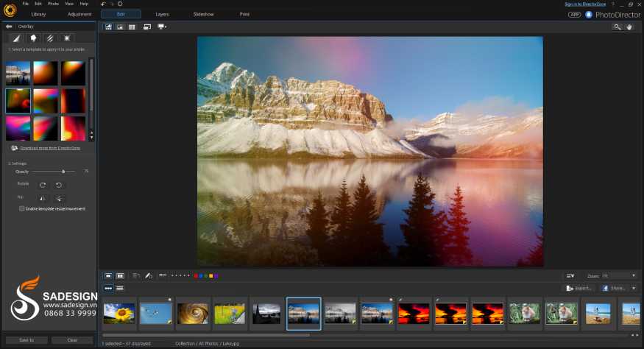Switch to the Slideshow tab
Screen dimensions: 644x349
tap(204, 15)
